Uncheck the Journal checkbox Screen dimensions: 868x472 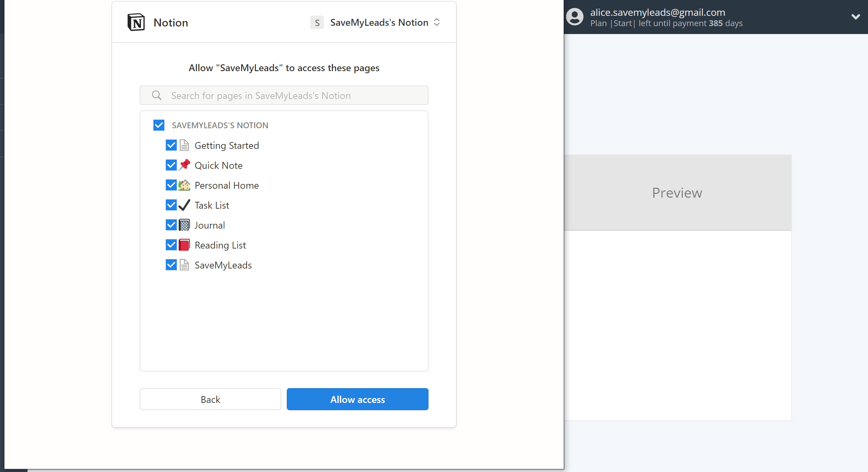click(x=171, y=225)
